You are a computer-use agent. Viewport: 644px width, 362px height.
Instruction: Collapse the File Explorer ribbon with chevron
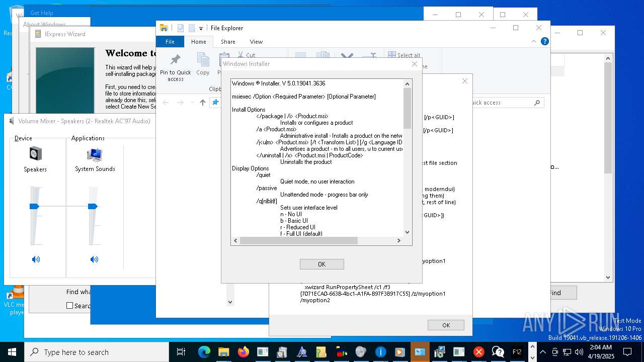coord(533,41)
